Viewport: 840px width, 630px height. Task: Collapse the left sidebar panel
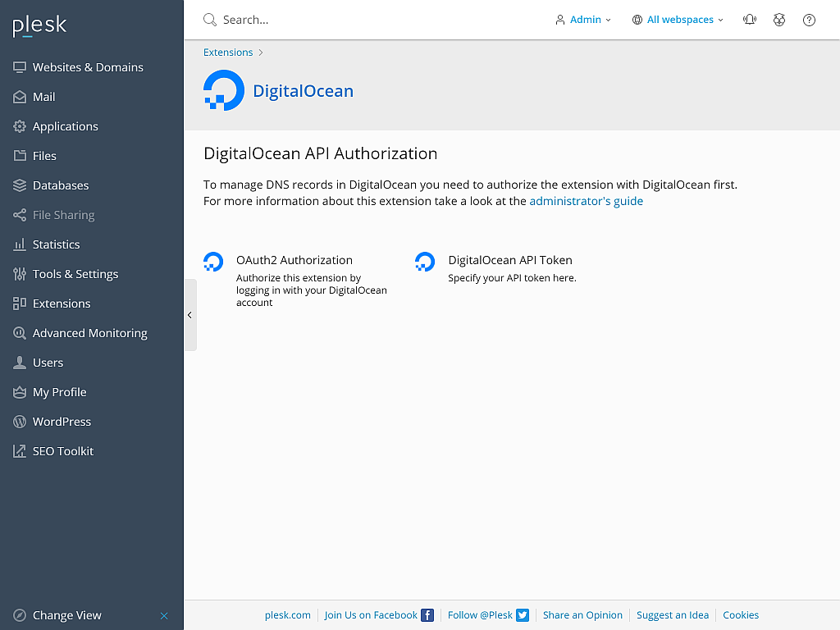point(189,315)
